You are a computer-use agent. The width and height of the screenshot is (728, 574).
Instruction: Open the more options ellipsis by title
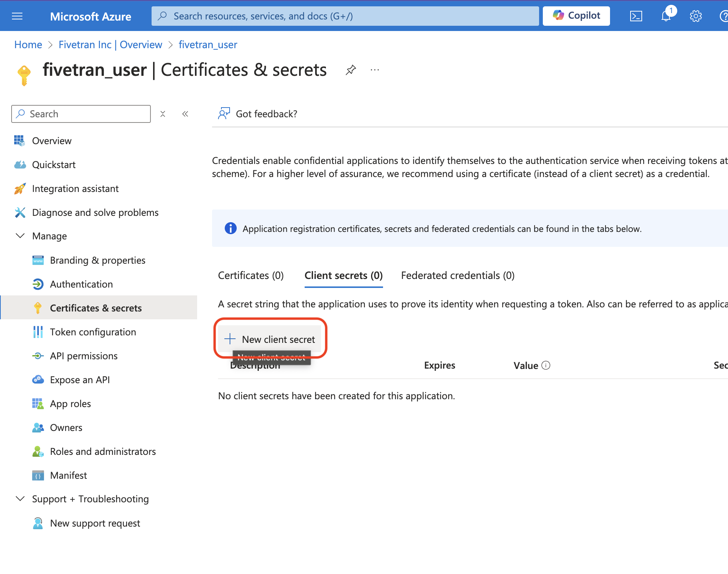(x=375, y=70)
